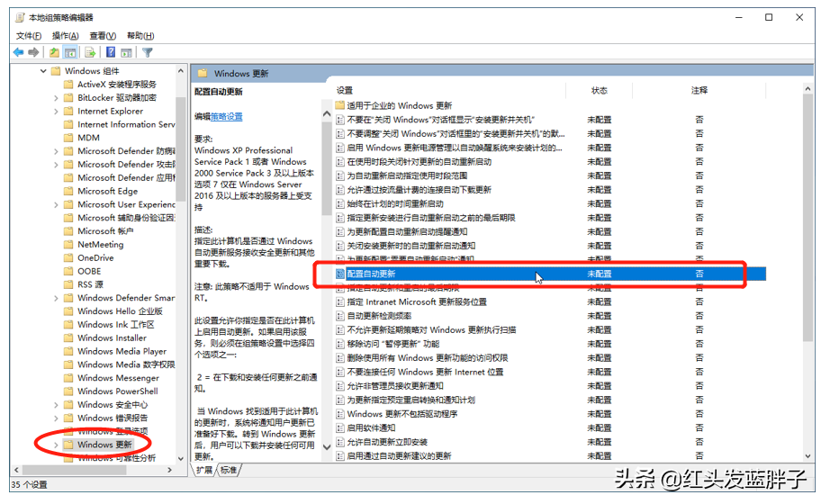
Task: Sort by the 注释 column header
Action: pyautogui.click(x=699, y=90)
